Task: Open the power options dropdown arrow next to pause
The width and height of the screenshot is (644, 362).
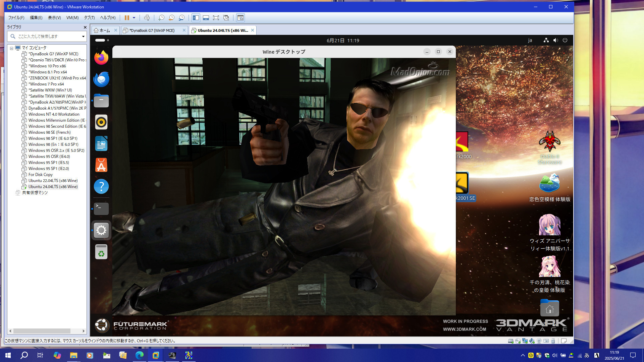Action: point(134,18)
